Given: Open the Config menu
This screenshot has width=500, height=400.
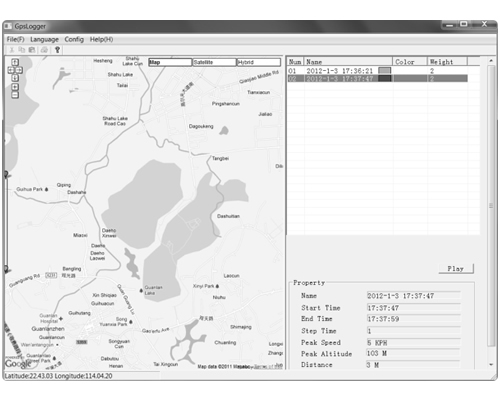Looking at the screenshot, I should tap(74, 39).
